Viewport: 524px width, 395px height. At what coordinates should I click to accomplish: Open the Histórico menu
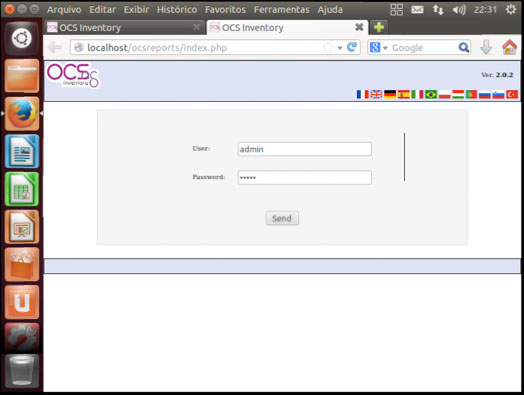click(x=177, y=10)
